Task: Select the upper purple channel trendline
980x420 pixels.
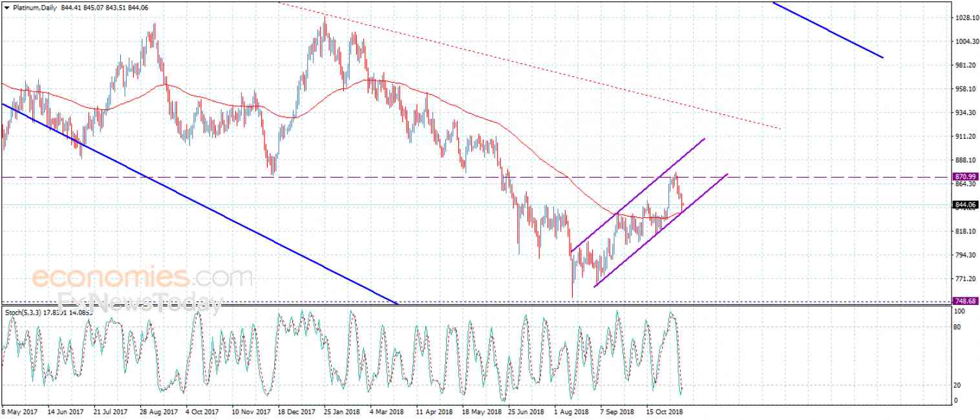Action: click(637, 195)
